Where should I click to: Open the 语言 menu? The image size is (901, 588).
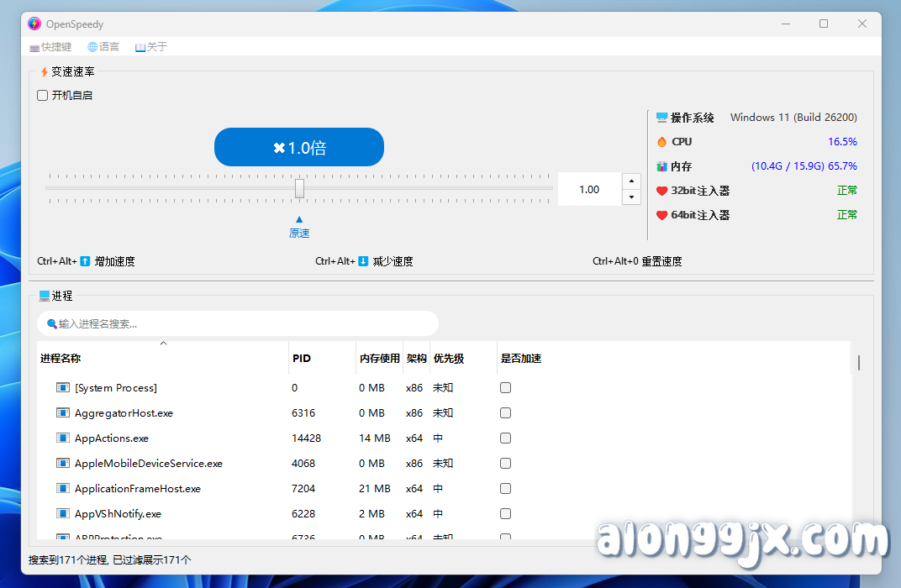[103, 47]
